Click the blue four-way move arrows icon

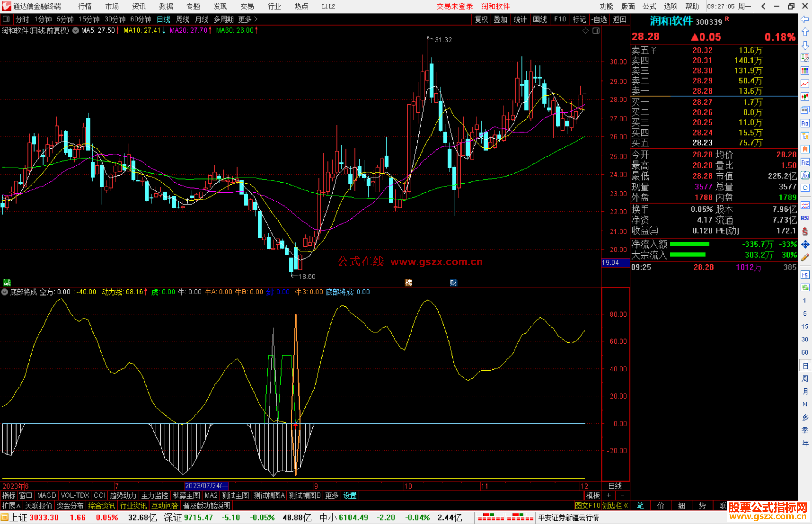click(805, 245)
